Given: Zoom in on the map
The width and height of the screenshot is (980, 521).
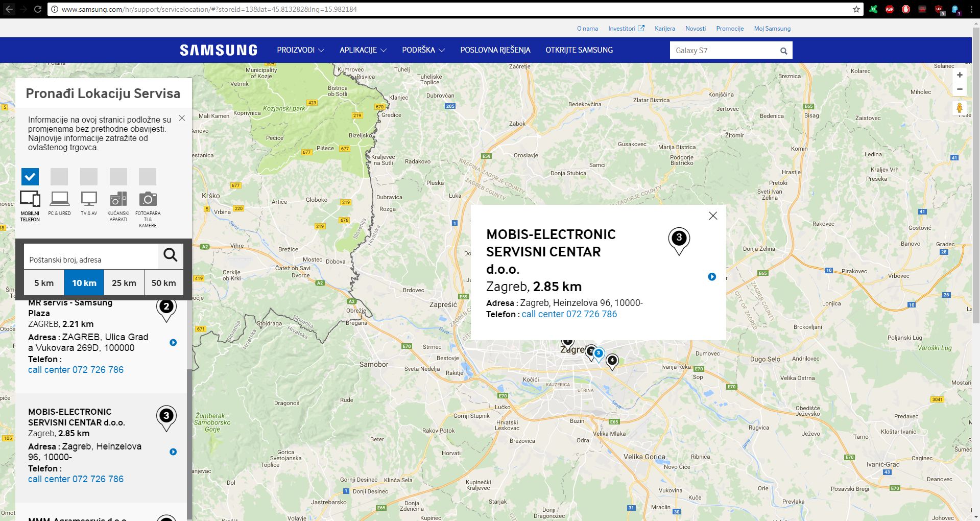Looking at the screenshot, I should click(960, 75).
